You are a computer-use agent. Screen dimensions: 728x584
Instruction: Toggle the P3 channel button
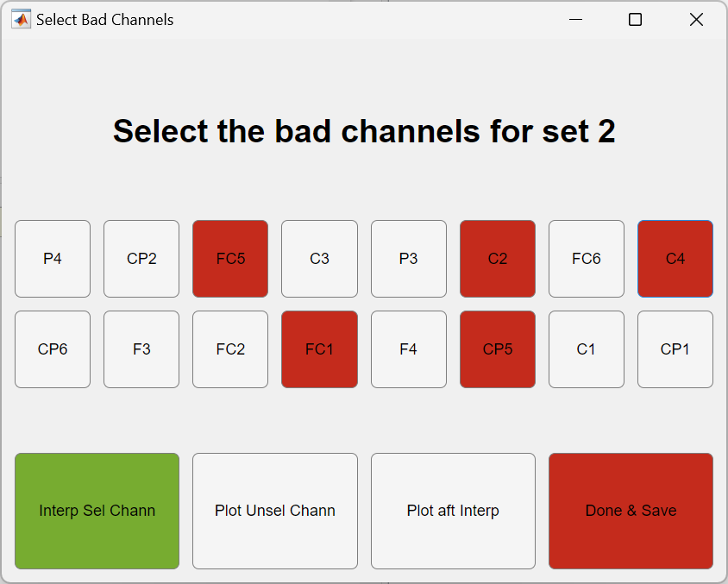coord(409,259)
